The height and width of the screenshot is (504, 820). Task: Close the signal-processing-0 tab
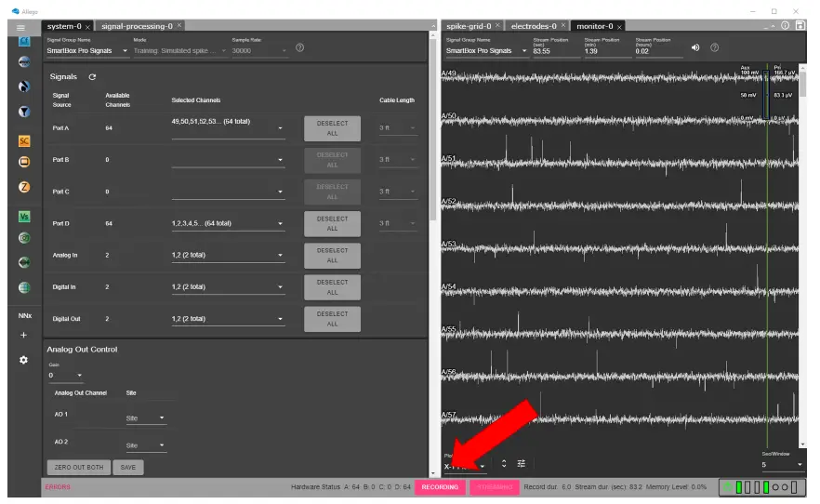(x=179, y=25)
